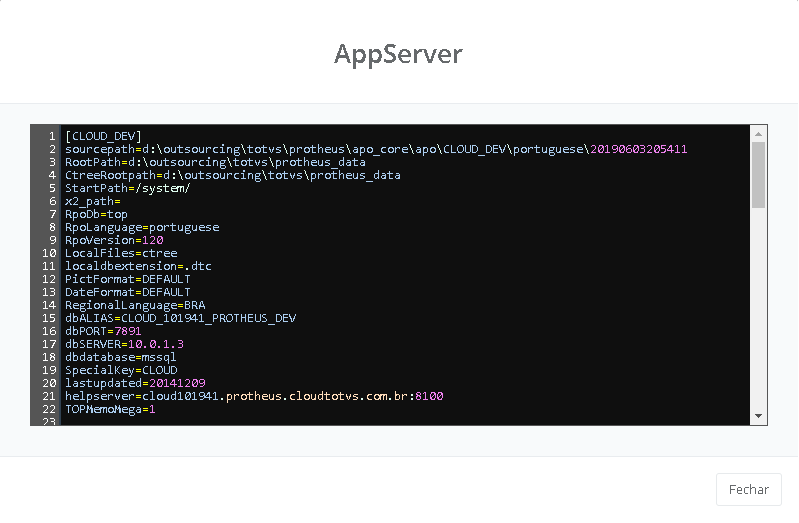Click the RegionalLanguage=BRA line

click(x=135, y=305)
